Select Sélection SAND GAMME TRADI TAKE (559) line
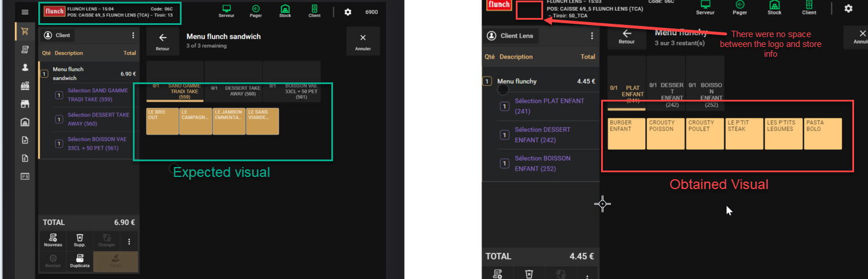Image resolution: width=868 pixels, height=279 pixels. 96,95
